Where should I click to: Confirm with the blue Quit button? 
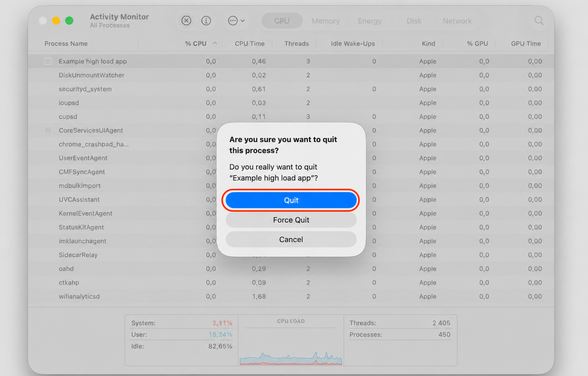click(291, 200)
